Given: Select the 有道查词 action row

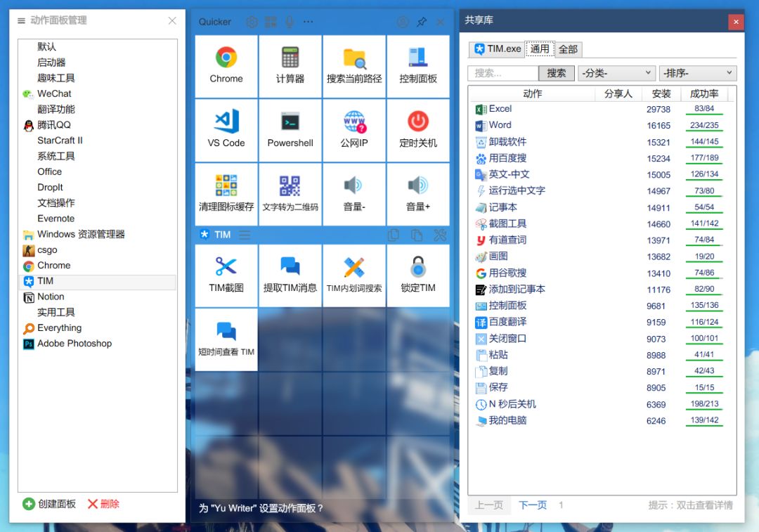Looking at the screenshot, I should tap(600, 240).
